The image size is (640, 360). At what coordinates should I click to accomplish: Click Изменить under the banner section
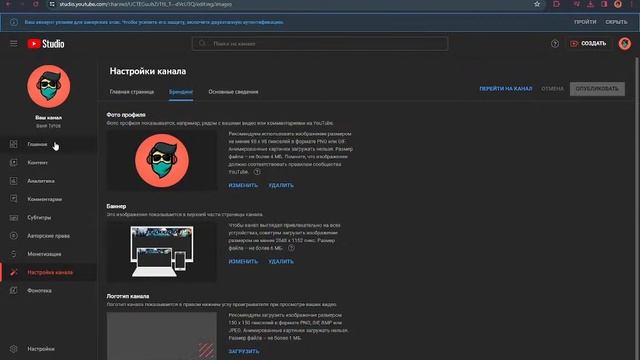tap(243, 262)
